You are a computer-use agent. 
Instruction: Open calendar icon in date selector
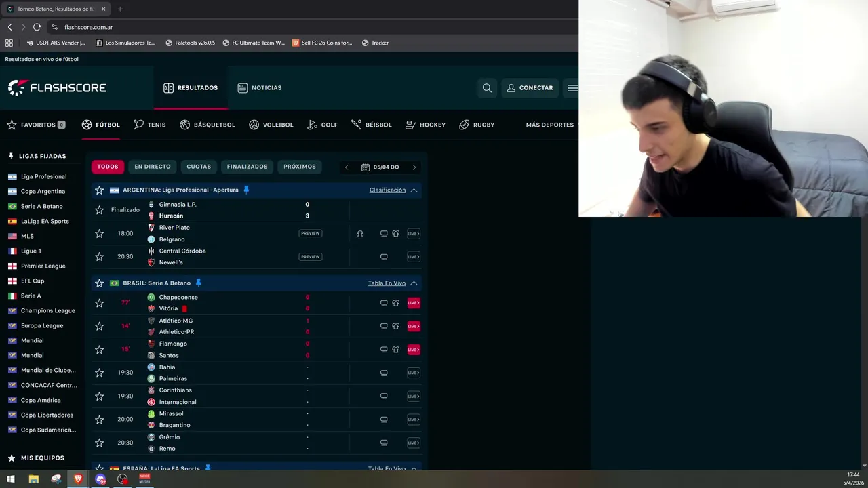pyautogui.click(x=366, y=167)
